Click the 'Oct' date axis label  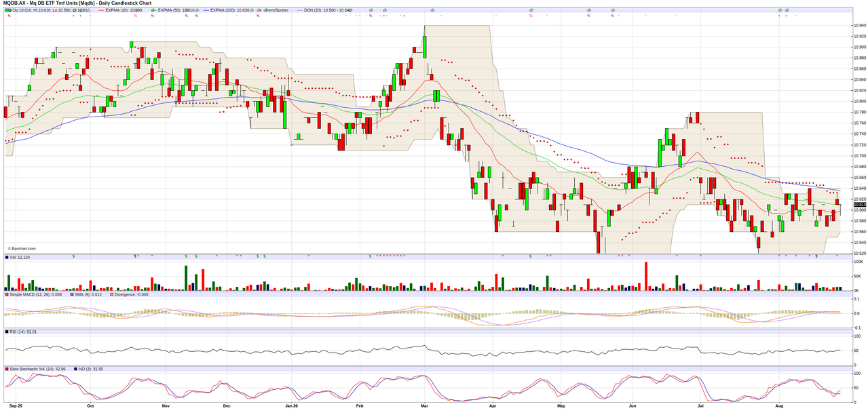[x=90, y=405]
